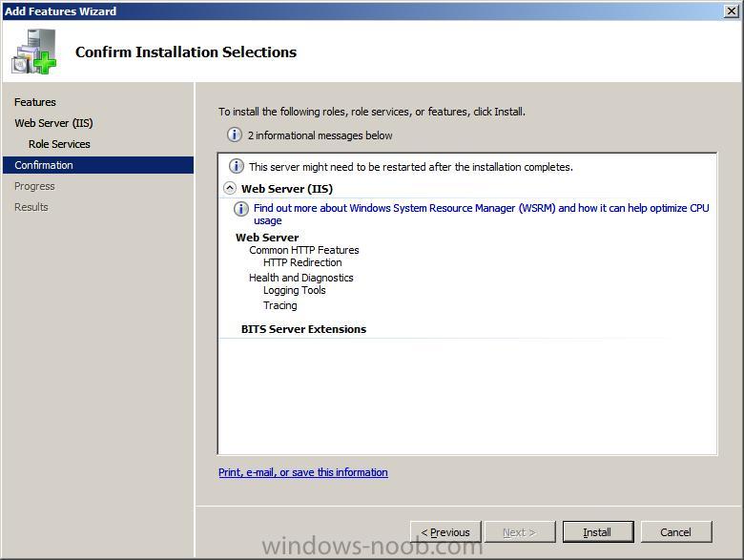Open Print, e-mail, or save this information link
This screenshot has height=560, width=744.
(303, 472)
